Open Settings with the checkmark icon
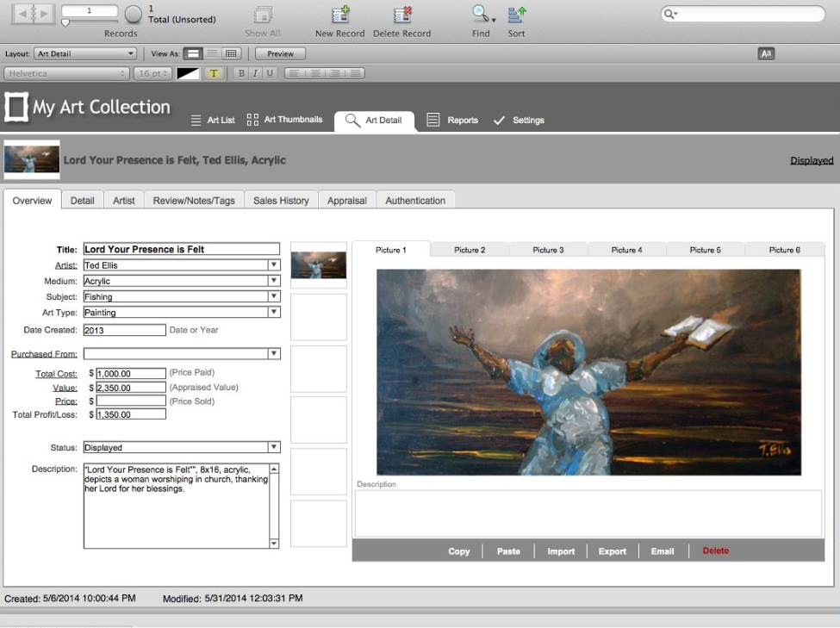840x628 pixels. click(x=519, y=120)
